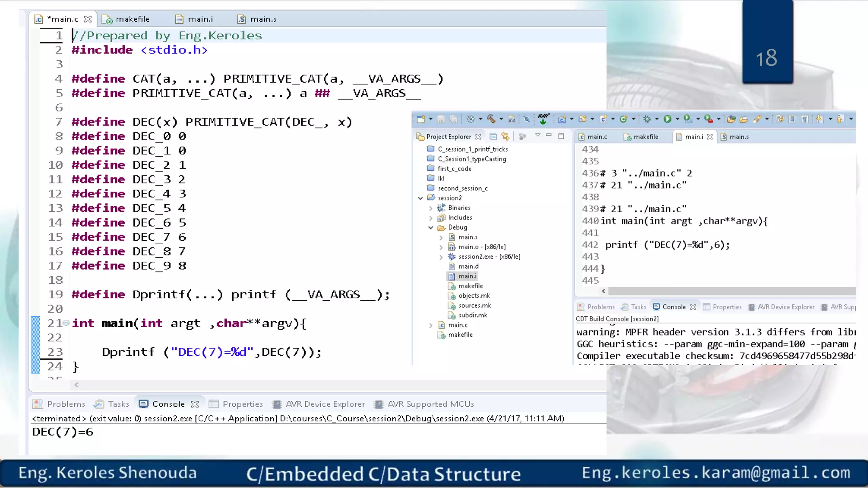The image size is (868, 488).
Task: Open the makefile tab in large editor
Action: pyautogui.click(x=132, y=19)
